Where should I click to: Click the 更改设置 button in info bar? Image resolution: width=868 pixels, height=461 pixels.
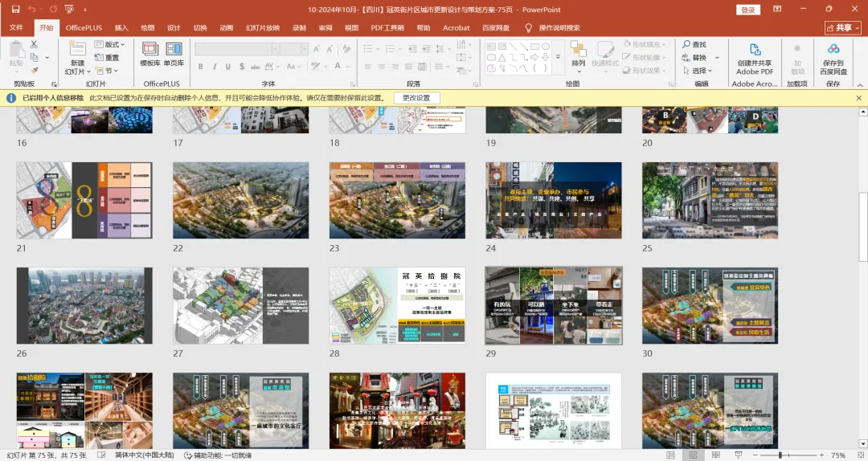coord(416,98)
